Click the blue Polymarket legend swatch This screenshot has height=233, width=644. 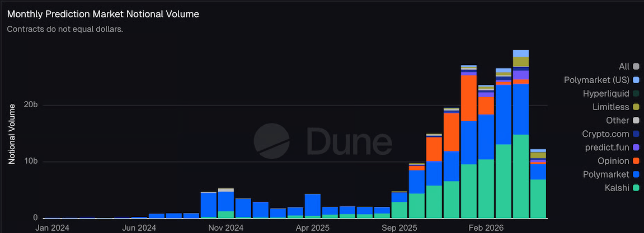[636, 174]
